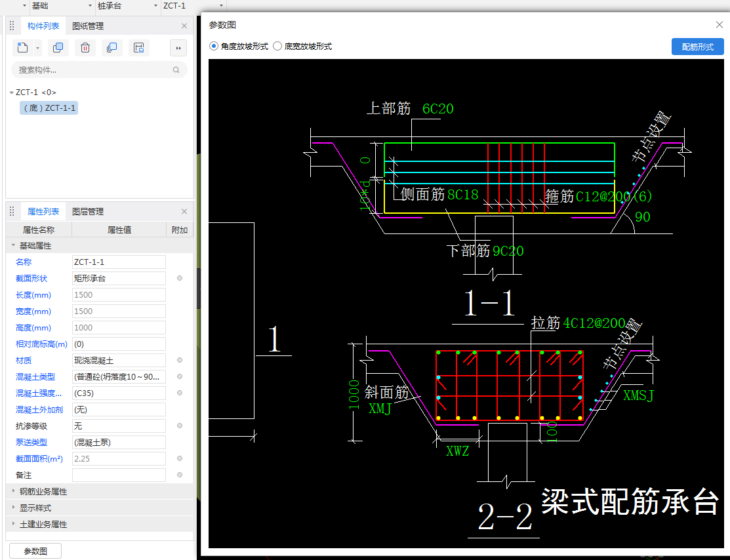Edit 上部筋 value 6C20 in diagram
Image resolution: width=730 pixels, height=560 pixels.
click(x=437, y=109)
